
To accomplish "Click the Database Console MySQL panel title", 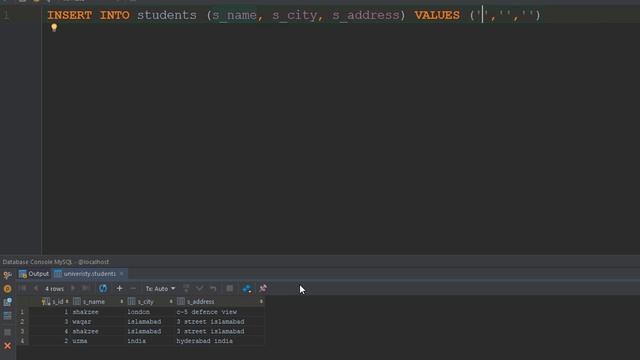I will pos(56,262).
